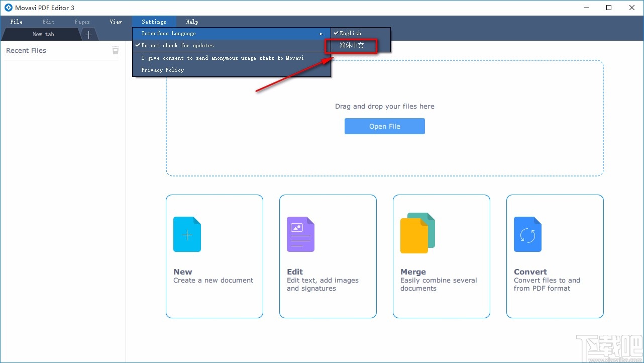Click 'Edit text, add images and signatures' description

click(x=323, y=284)
